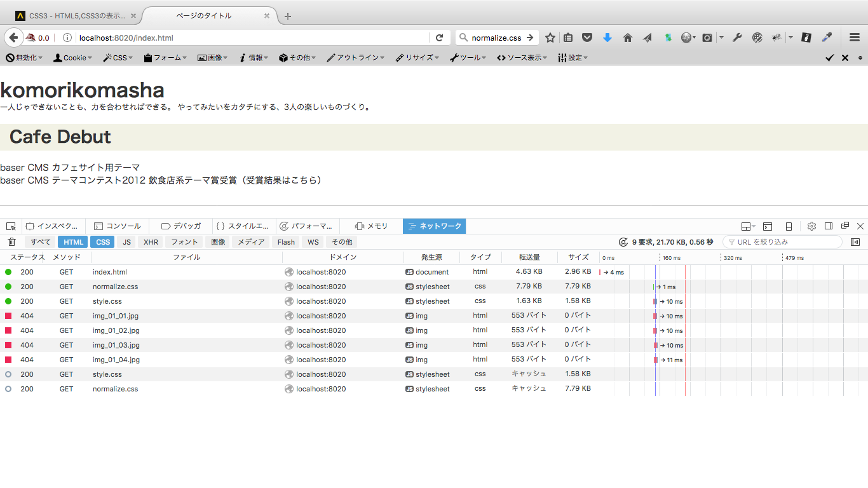Open the devtools settings gear
The width and height of the screenshot is (868, 488).
point(811,226)
